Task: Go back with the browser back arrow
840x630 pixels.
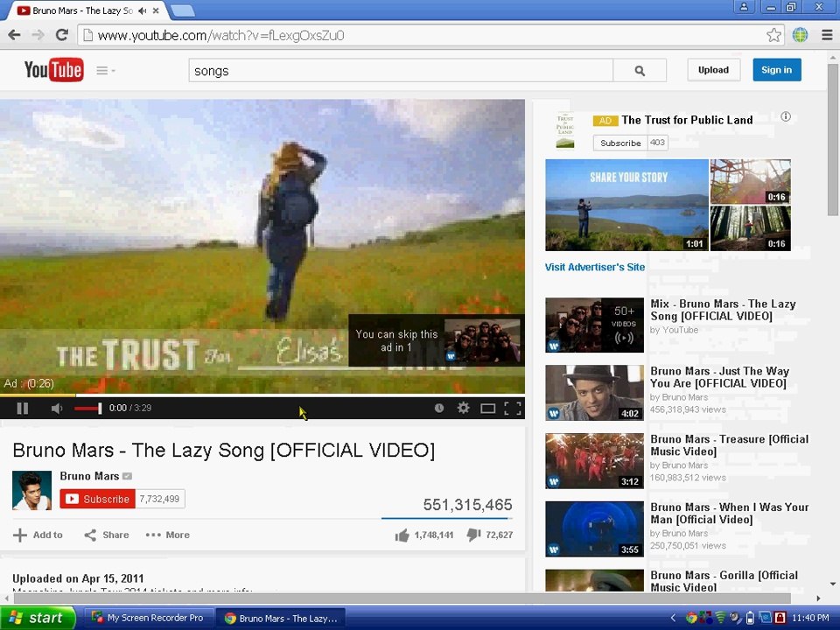Action: [15, 35]
